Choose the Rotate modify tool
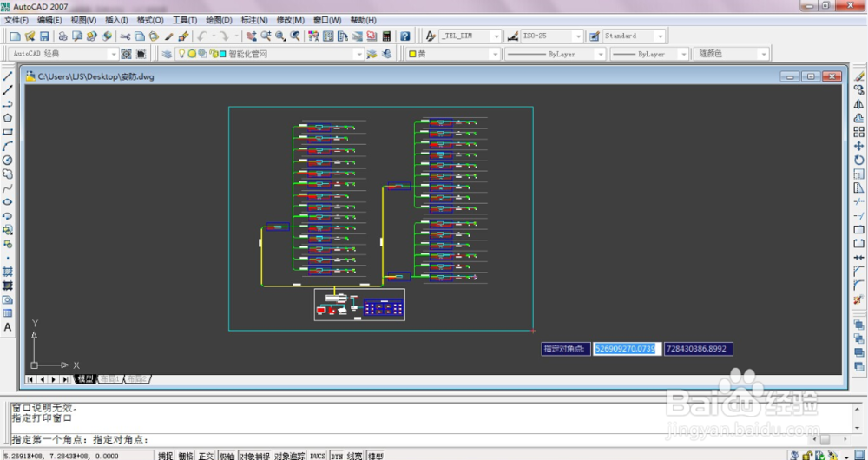Screen dimensions: 868x460 pyautogui.click(x=858, y=160)
